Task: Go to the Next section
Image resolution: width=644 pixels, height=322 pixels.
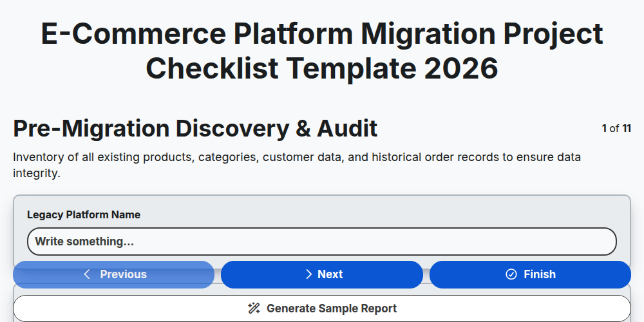Action: coord(322,274)
